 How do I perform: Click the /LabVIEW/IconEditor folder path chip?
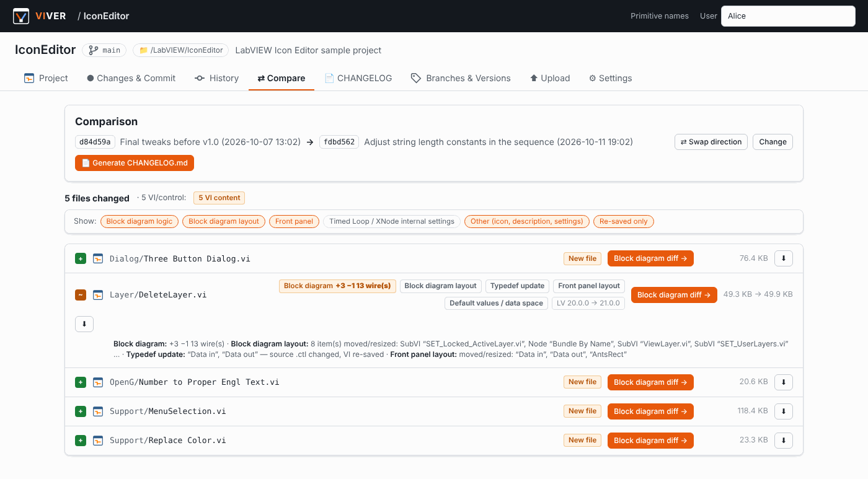pos(181,50)
